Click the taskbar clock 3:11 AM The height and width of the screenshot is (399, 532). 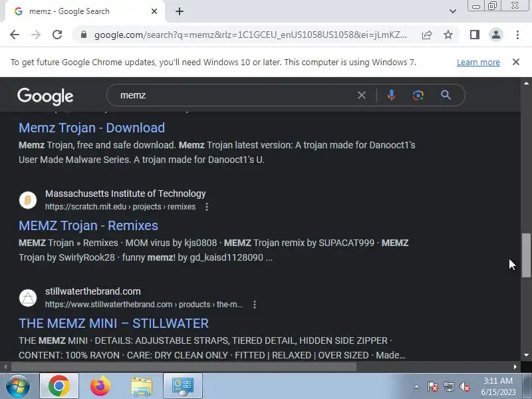[x=498, y=380]
